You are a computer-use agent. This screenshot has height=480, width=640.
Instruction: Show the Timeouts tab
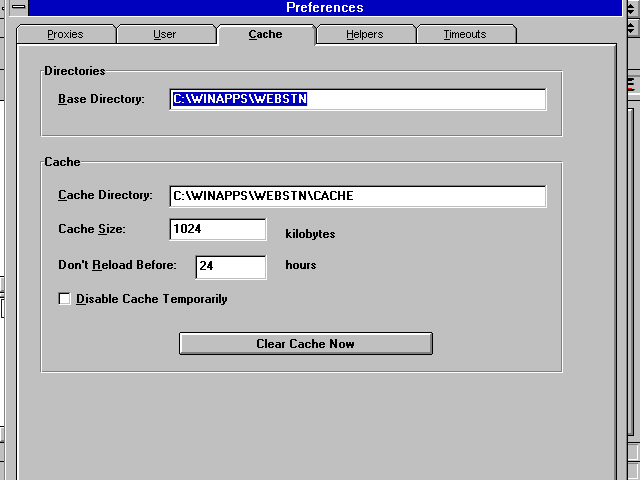pyautogui.click(x=465, y=34)
